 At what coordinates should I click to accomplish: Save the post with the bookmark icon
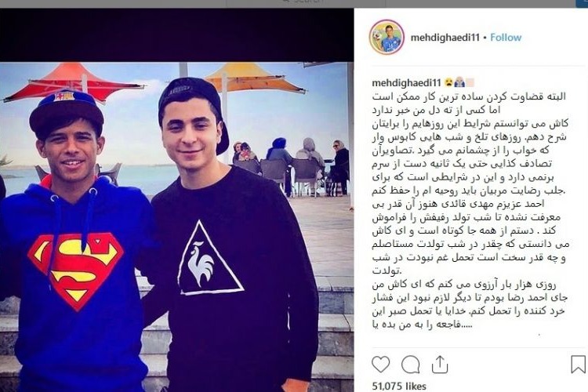(x=578, y=365)
